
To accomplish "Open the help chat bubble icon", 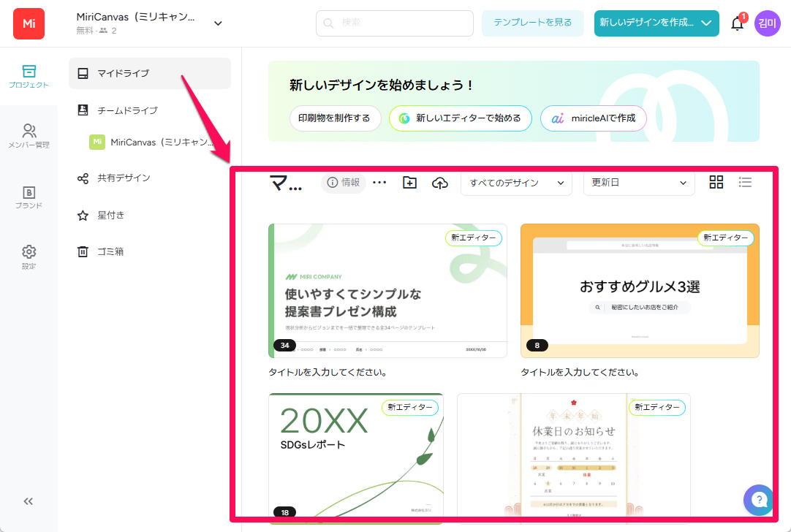I will [759, 500].
